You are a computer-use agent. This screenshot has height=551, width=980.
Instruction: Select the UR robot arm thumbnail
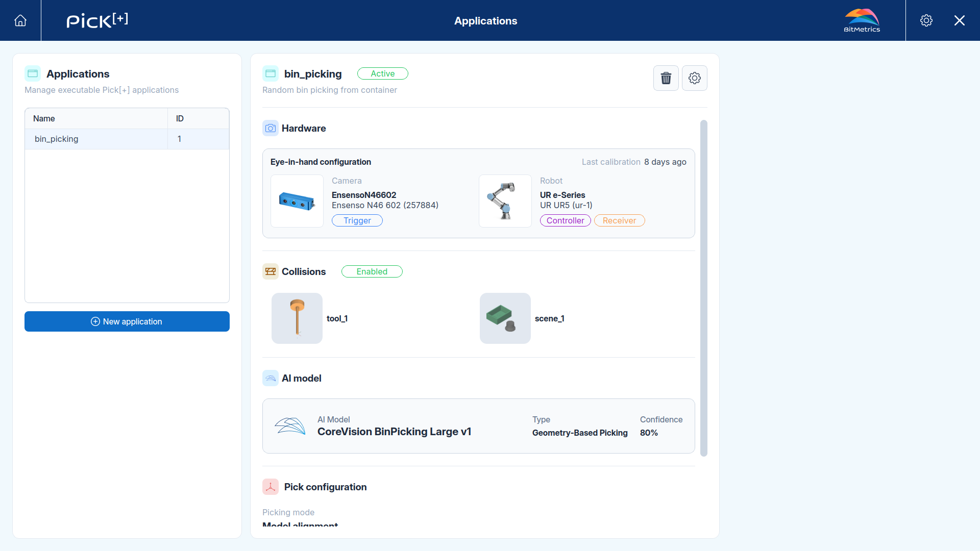(x=505, y=201)
